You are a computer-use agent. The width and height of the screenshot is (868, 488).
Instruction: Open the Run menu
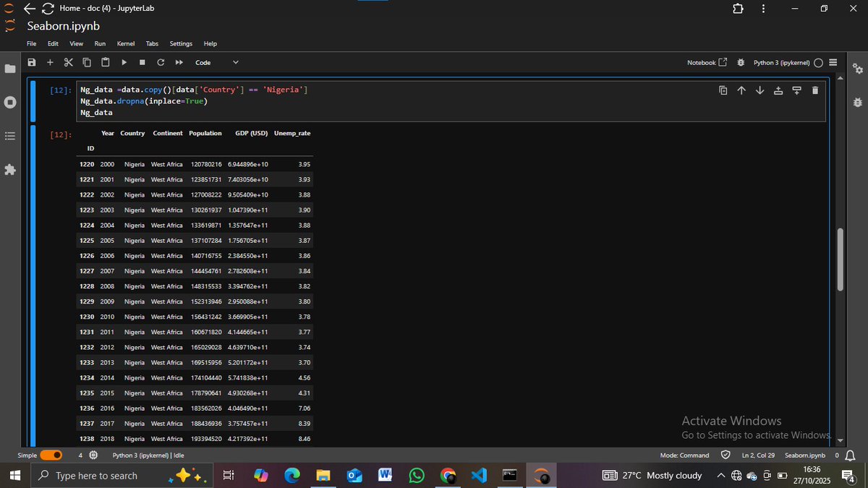(100, 44)
